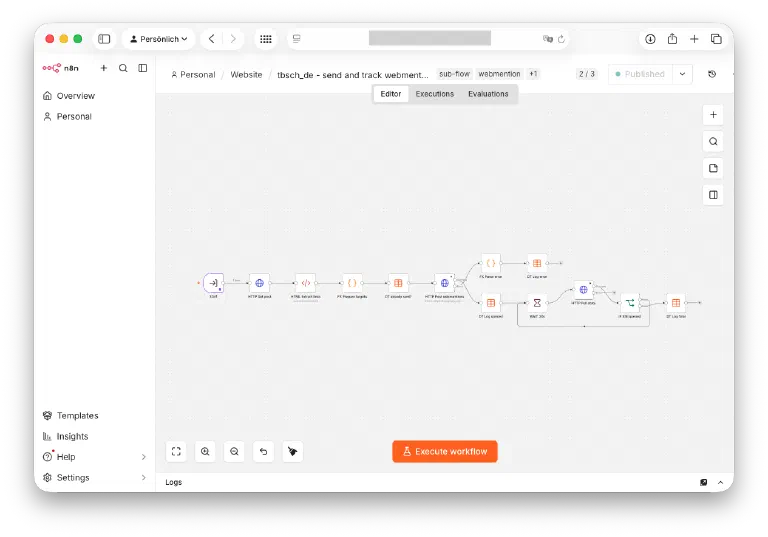Select the DT Log queued table node
Image resolution: width=768 pixels, height=537 pixels.
(x=490, y=303)
